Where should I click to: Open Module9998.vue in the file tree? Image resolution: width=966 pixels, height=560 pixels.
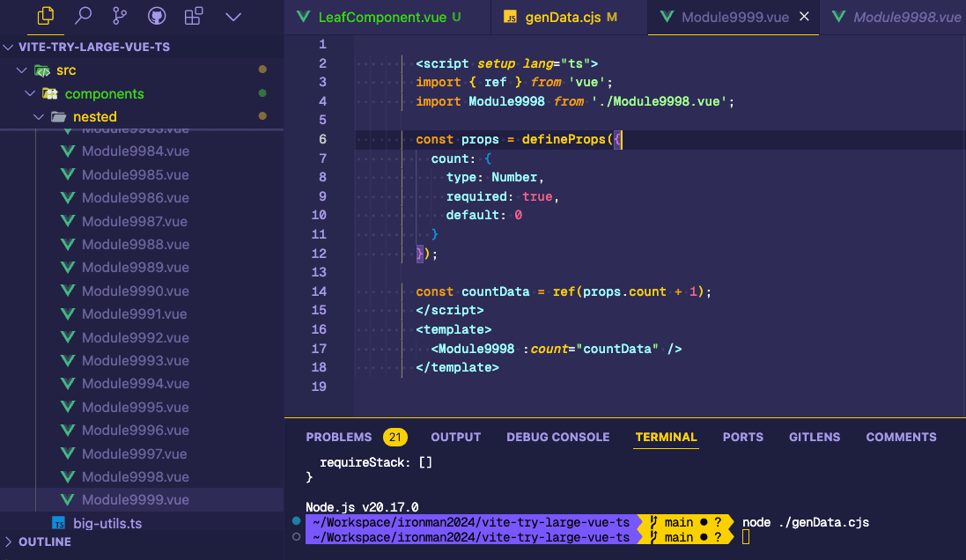point(135,476)
